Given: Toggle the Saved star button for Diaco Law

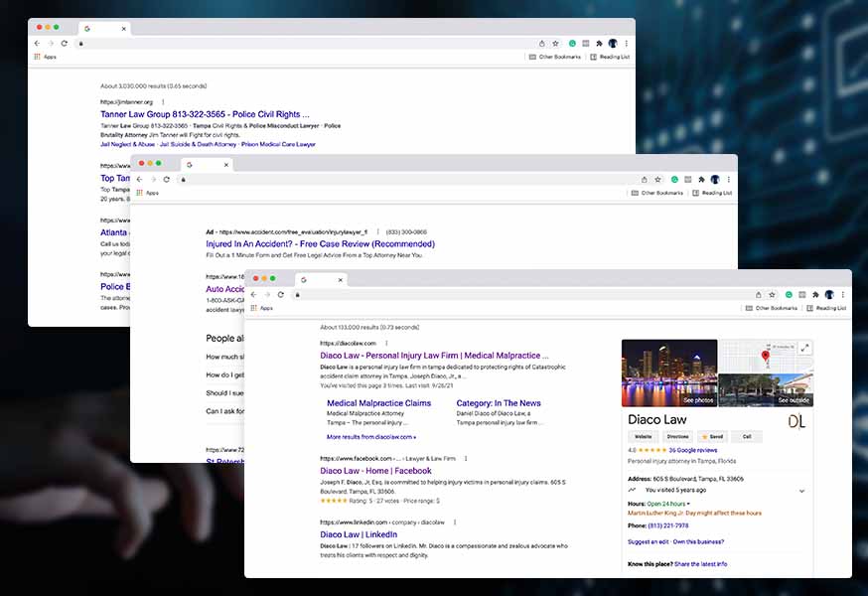Looking at the screenshot, I should (711, 436).
